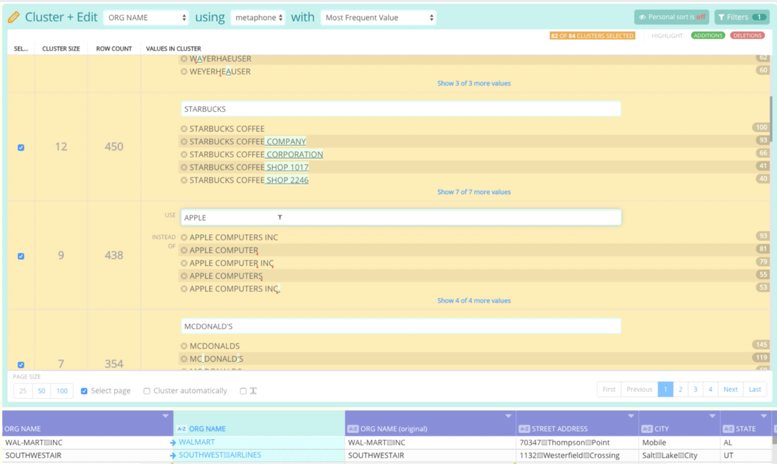Click A-Z type icon of STREET ADDRESS column
The height and width of the screenshot is (464, 777).
point(524,429)
